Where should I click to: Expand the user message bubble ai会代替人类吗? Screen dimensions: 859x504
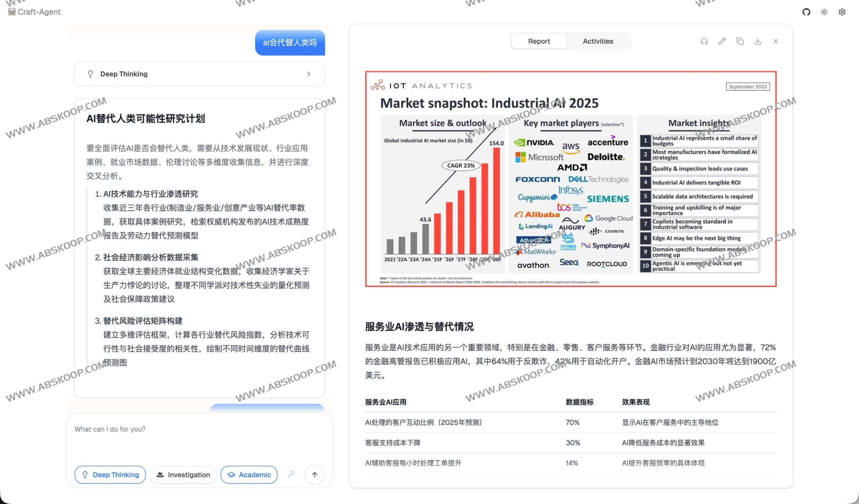[x=289, y=43]
